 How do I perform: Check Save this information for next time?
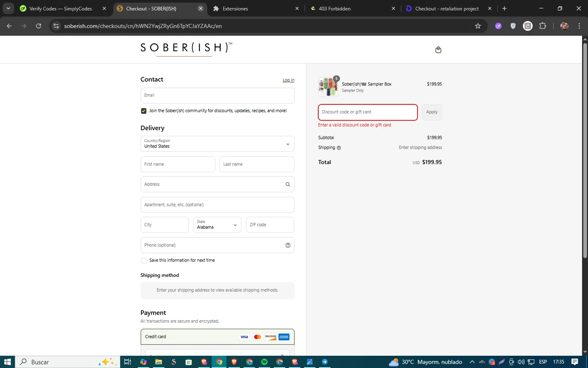144,261
